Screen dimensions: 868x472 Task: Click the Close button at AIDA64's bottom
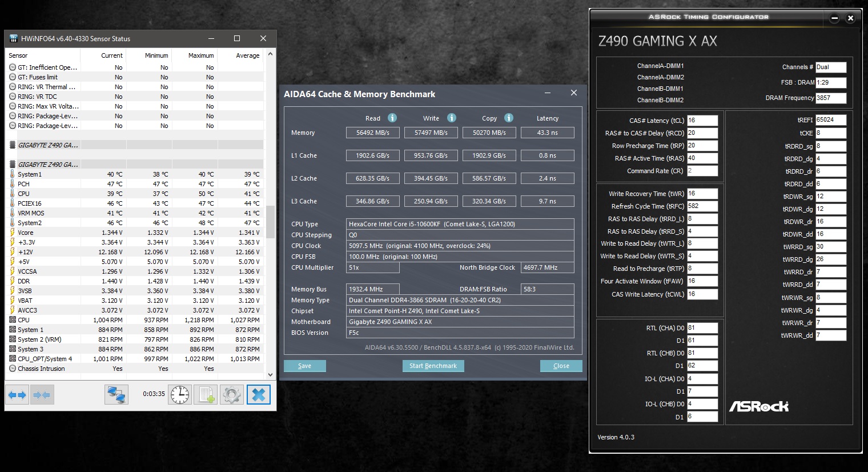point(561,366)
